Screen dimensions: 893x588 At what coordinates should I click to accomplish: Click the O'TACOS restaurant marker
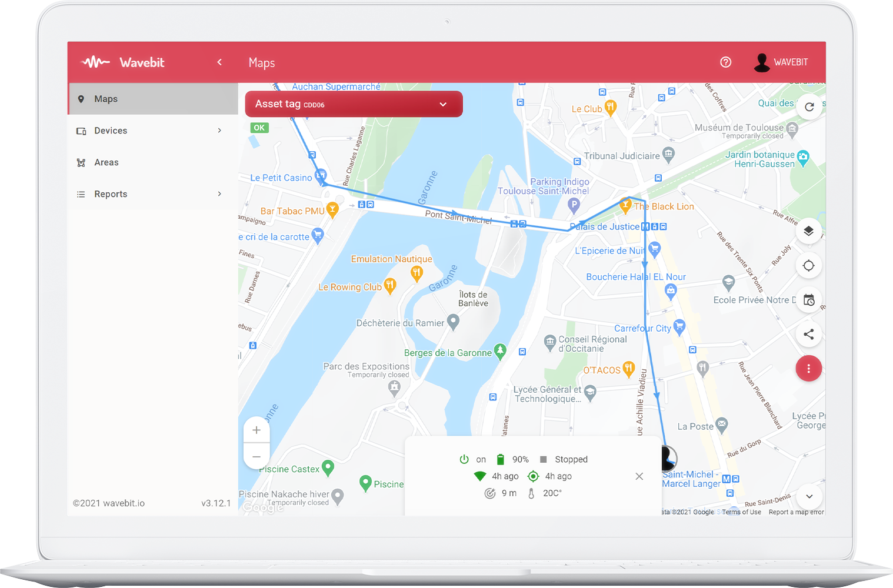click(629, 369)
